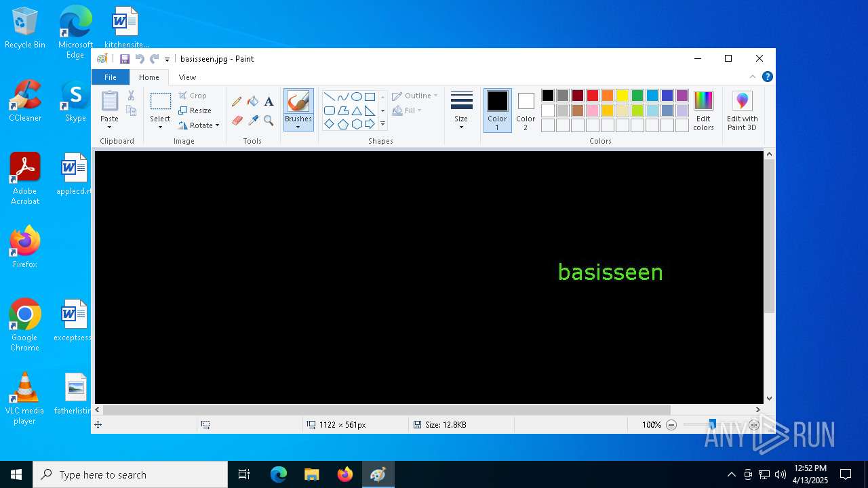Choose the Oval shape
Viewport: 868px width, 488px height.
[356, 96]
